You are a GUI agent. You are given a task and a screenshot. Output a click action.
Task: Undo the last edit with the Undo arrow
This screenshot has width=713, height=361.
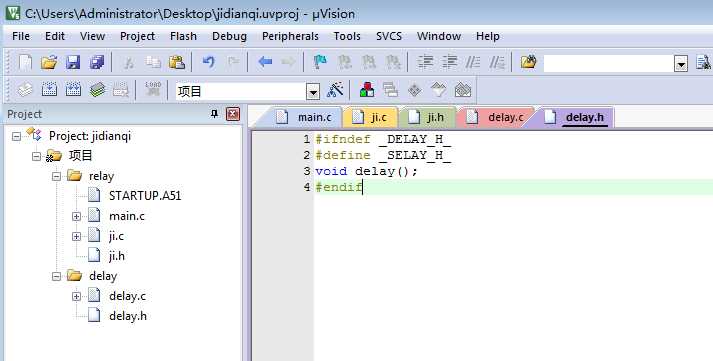[208, 62]
